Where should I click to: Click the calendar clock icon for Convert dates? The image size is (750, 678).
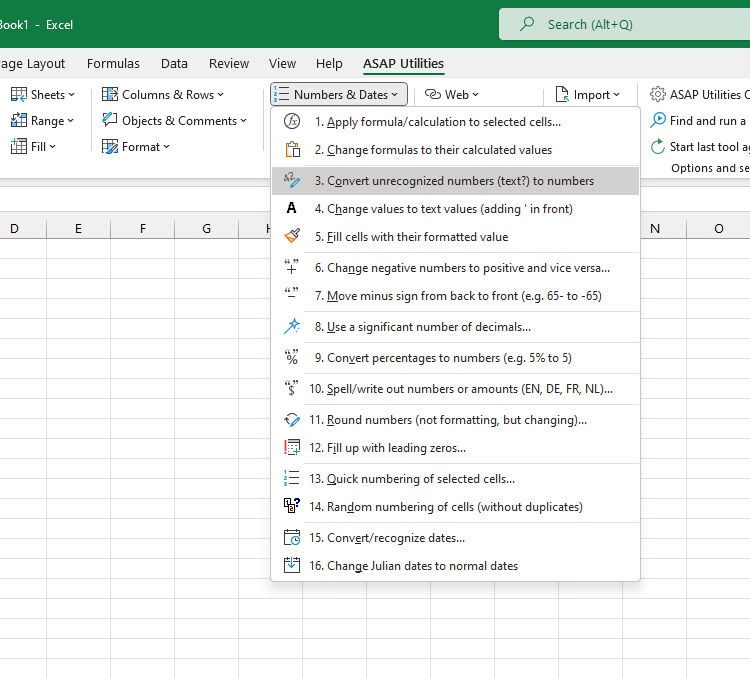click(292, 537)
